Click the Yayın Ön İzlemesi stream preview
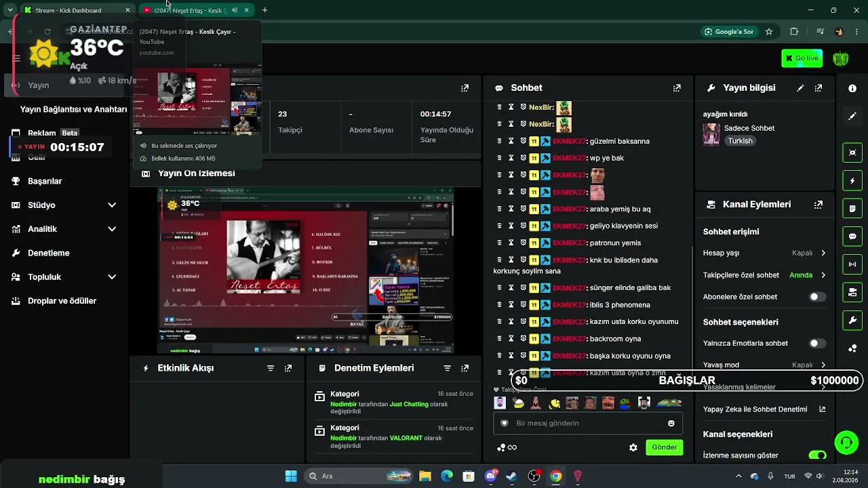 pos(306,270)
